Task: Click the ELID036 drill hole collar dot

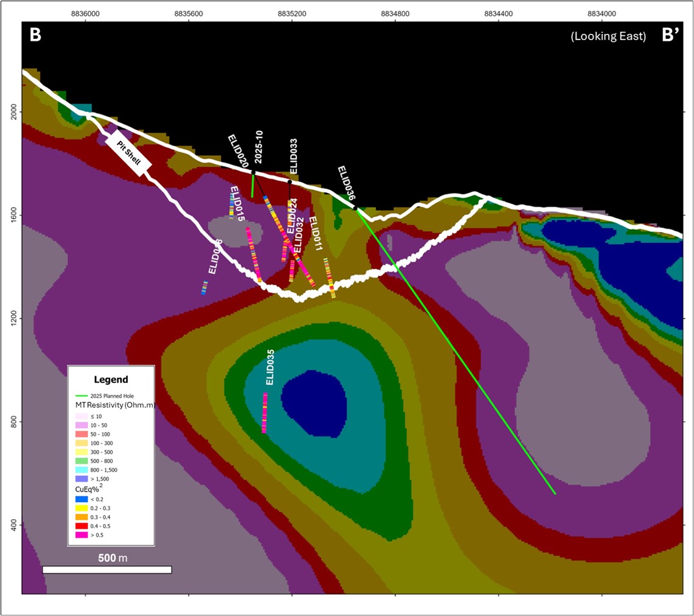Action: pyautogui.click(x=356, y=208)
